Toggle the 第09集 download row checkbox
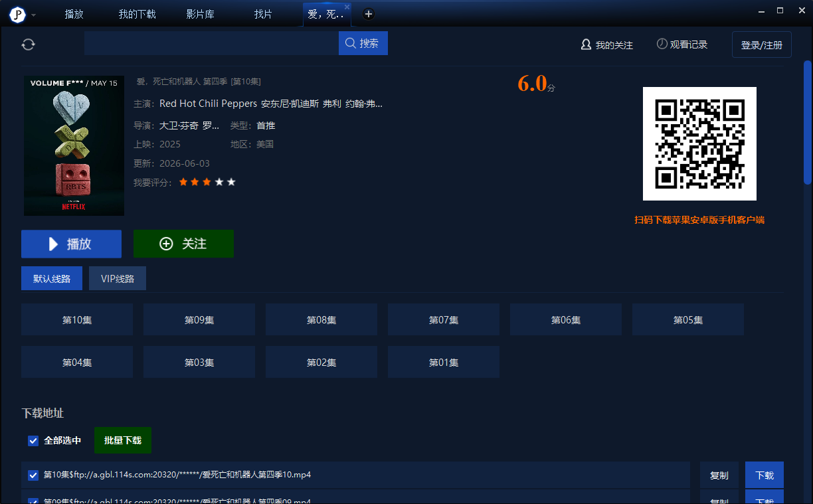813x504 pixels. click(33, 501)
